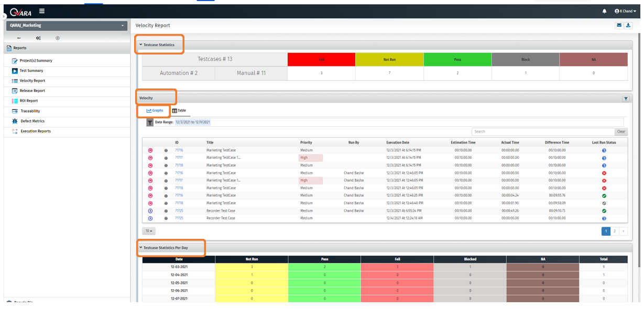Click date range 12/3/2021 to 12/9/2021
This screenshot has width=644, height=309.
[x=193, y=122]
